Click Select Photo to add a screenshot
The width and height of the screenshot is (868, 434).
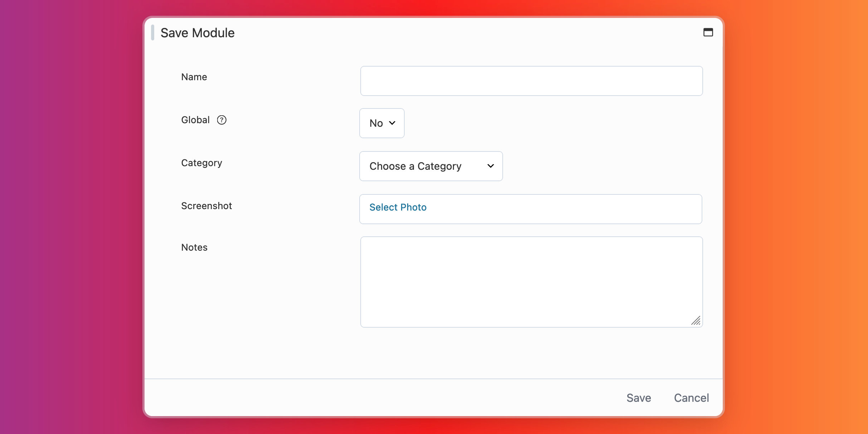pyautogui.click(x=398, y=207)
